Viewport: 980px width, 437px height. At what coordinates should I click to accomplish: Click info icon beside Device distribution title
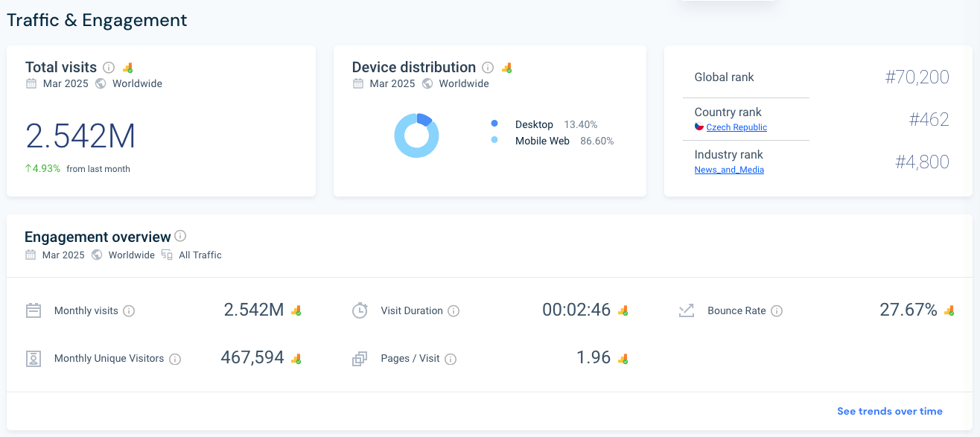pyautogui.click(x=488, y=68)
